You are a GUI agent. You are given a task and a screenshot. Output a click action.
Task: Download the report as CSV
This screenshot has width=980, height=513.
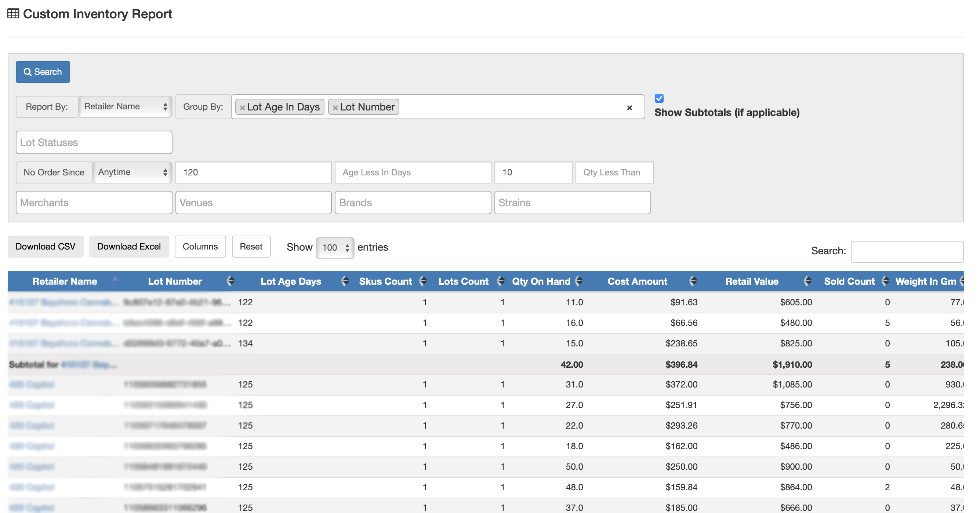pos(45,247)
